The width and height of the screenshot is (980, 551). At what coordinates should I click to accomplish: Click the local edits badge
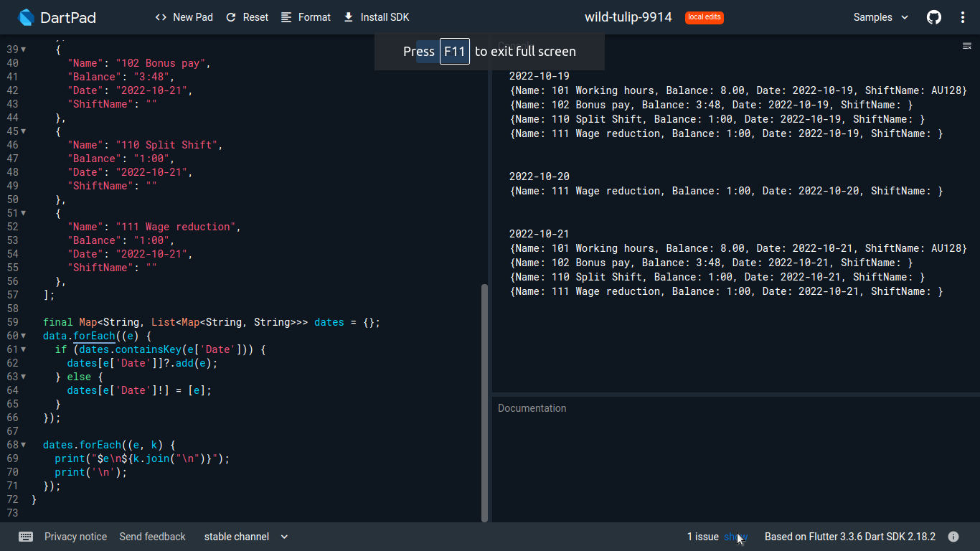(705, 17)
